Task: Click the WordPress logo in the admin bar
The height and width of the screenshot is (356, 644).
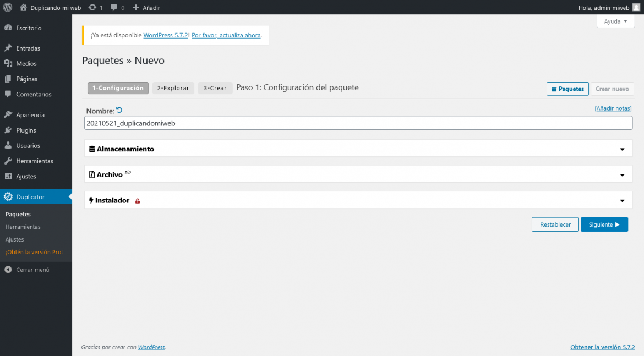Action: (6, 7)
